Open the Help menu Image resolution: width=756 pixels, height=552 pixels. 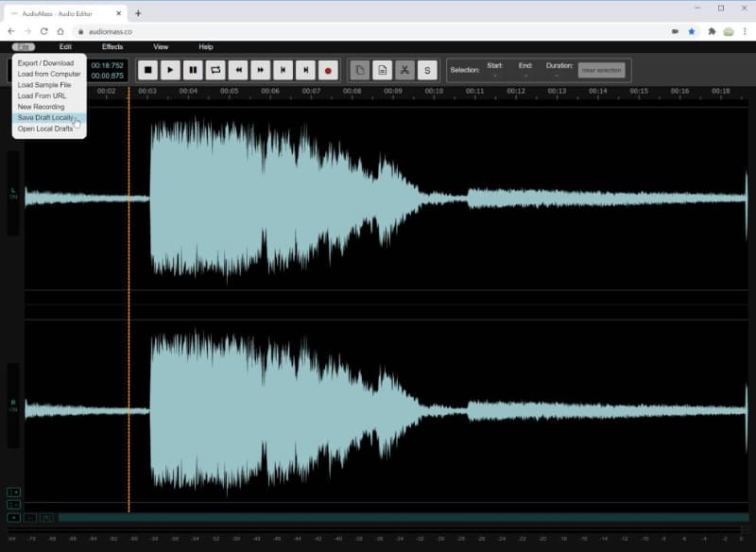point(206,46)
